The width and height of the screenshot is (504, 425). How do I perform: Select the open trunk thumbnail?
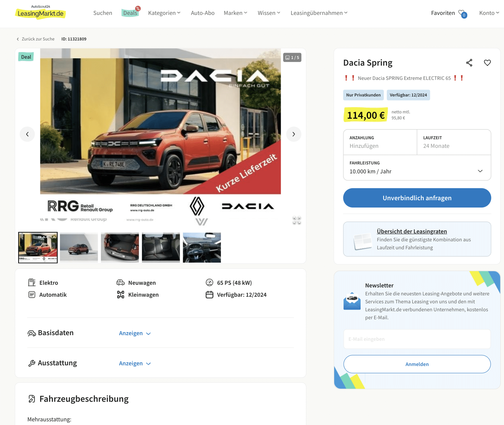[x=120, y=248]
